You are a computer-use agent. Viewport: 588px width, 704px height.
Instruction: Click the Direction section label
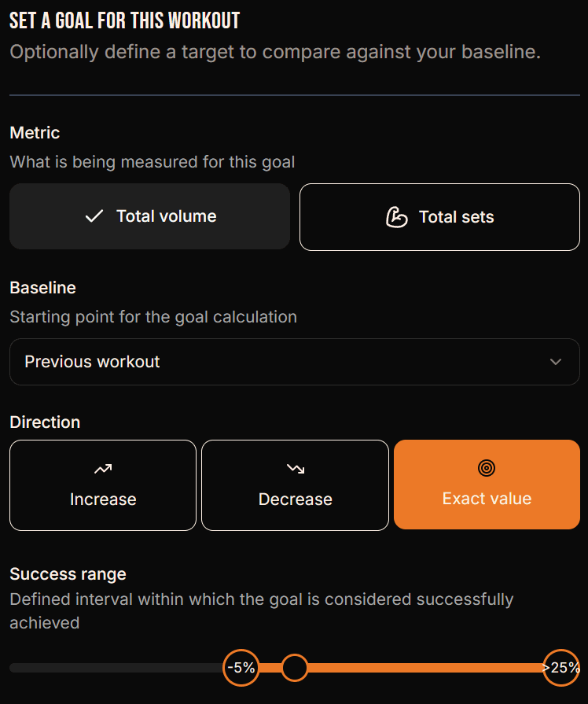(45, 422)
